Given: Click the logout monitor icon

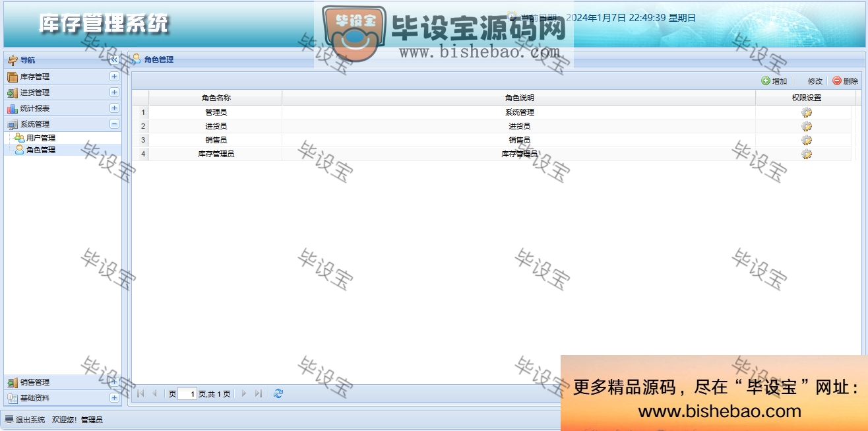Looking at the screenshot, I should coord(9,420).
